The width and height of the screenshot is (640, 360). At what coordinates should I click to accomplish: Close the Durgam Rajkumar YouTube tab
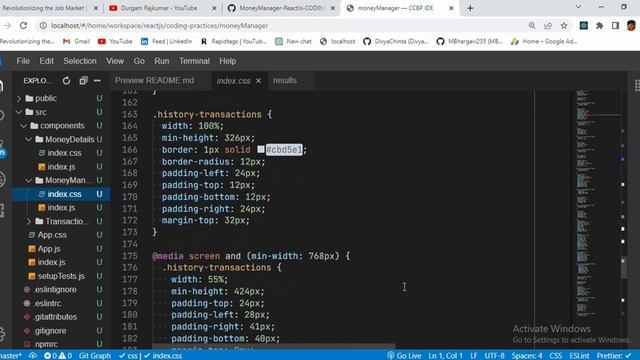214,8
